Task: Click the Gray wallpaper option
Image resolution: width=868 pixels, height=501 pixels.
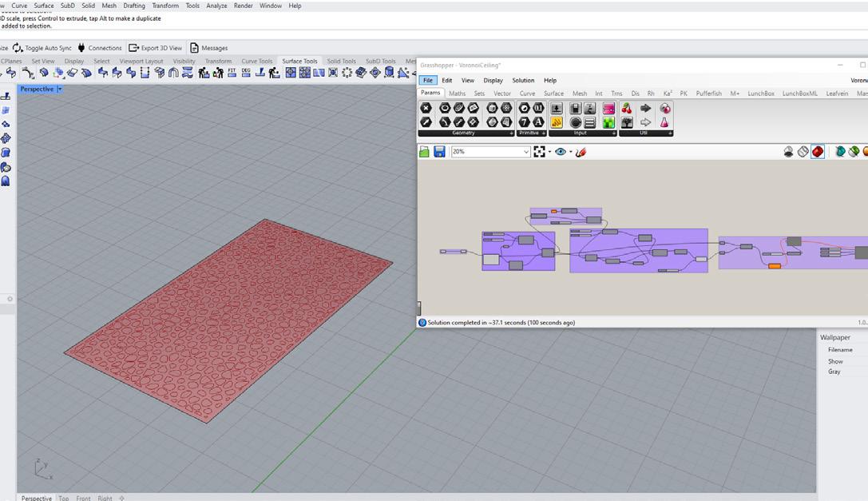Action: pyautogui.click(x=834, y=372)
